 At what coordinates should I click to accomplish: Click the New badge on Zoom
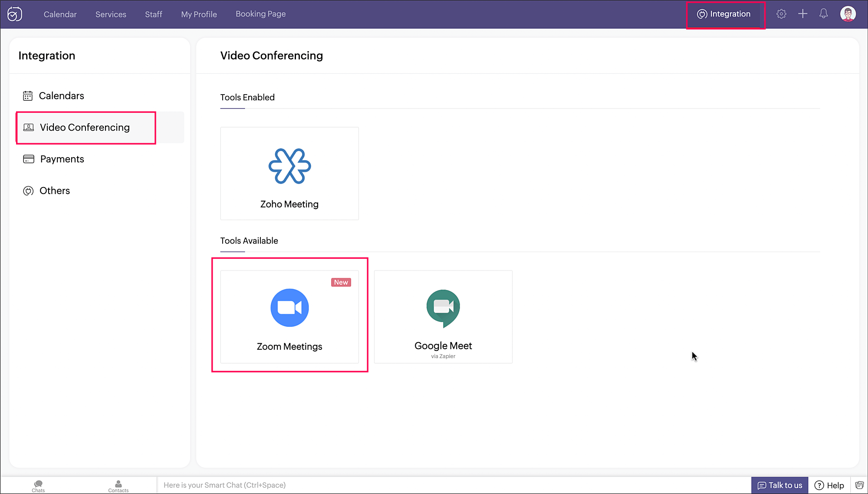(341, 282)
